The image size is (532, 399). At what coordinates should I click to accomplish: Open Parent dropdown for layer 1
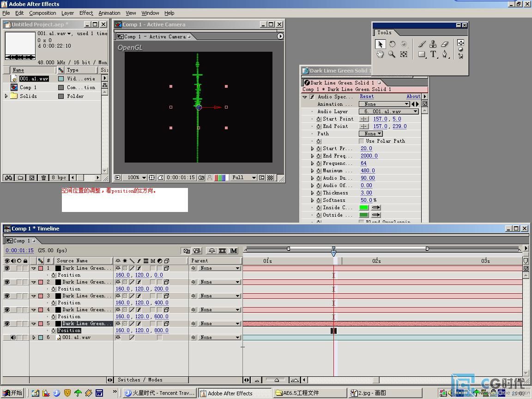219,268
